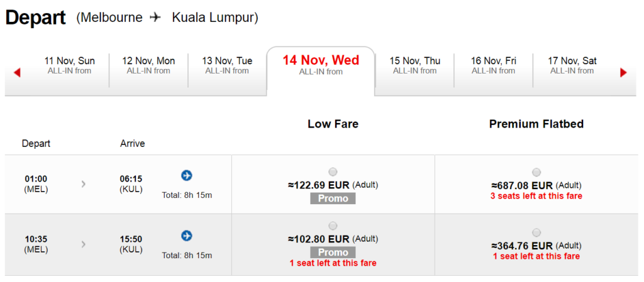Click the next dates red arrow
This screenshot has height=282, width=644.
(x=623, y=73)
